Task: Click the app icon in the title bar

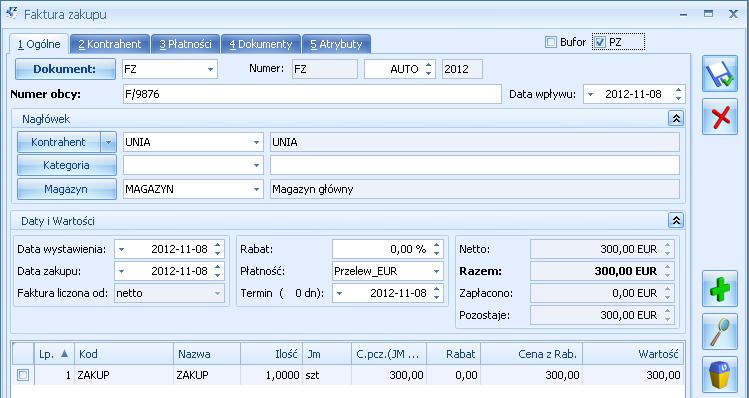Action: tap(12, 13)
